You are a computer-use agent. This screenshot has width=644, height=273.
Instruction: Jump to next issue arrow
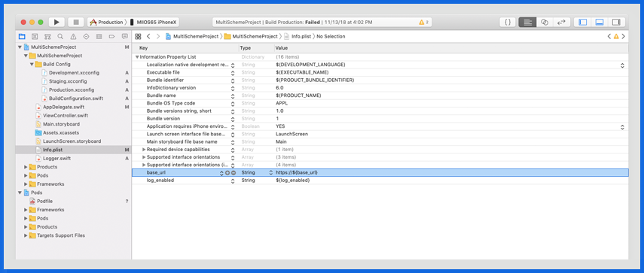click(x=623, y=37)
